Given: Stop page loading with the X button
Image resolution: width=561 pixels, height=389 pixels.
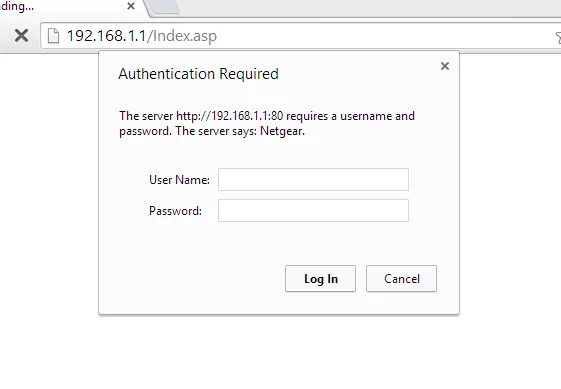Looking at the screenshot, I should (x=21, y=35).
